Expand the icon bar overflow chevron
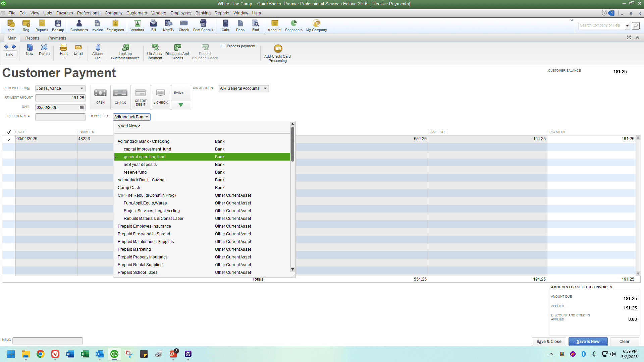This screenshot has height=362, width=644. point(572,20)
